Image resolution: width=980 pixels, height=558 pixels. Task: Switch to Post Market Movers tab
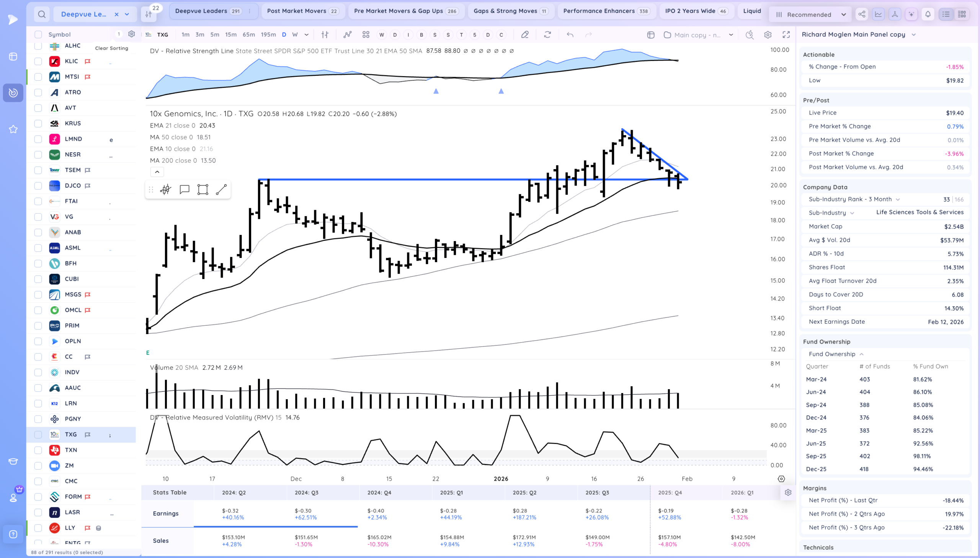tap(303, 11)
